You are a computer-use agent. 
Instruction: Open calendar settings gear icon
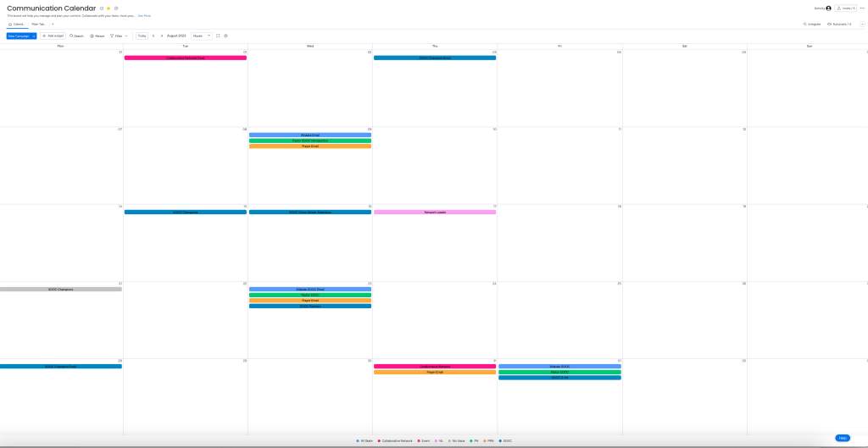pyautogui.click(x=225, y=36)
